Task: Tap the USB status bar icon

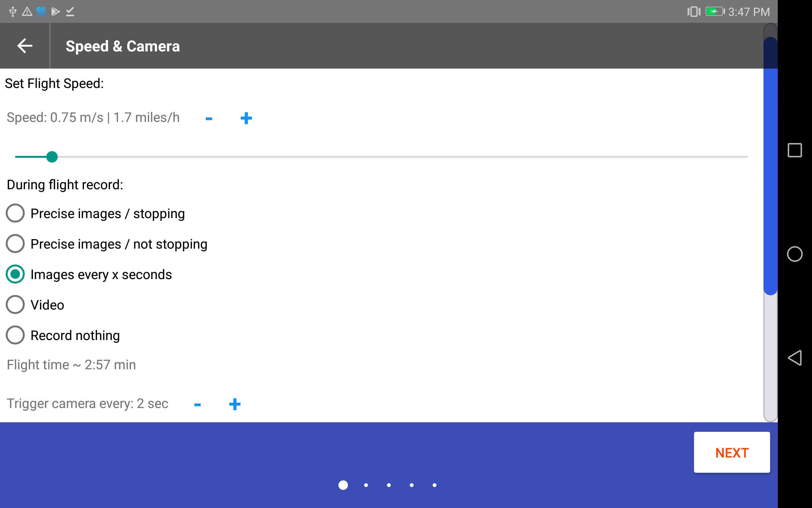Action: coord(13,12)
